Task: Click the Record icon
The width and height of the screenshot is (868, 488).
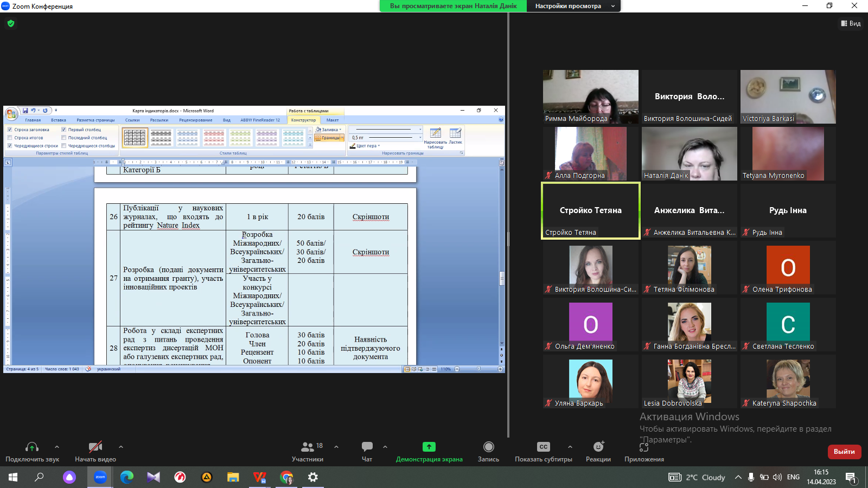Action: [488, 447]
